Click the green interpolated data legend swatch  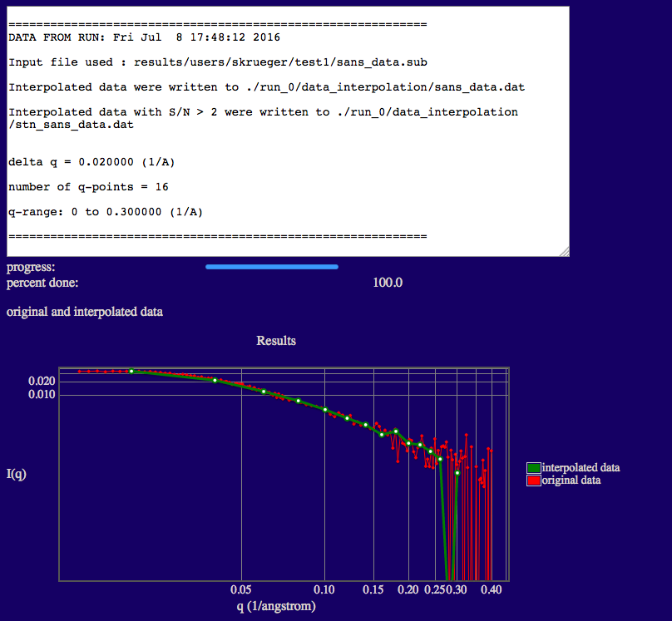(534, 468)
